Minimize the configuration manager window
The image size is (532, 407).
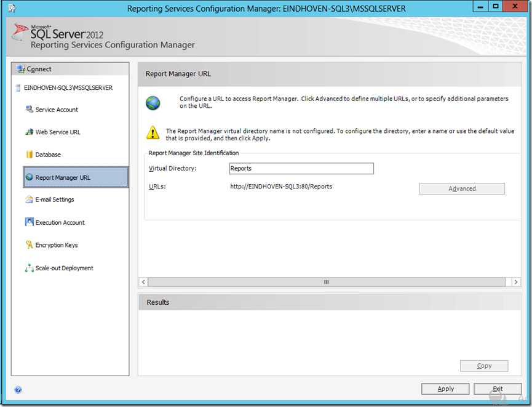(x=480, y=6)
